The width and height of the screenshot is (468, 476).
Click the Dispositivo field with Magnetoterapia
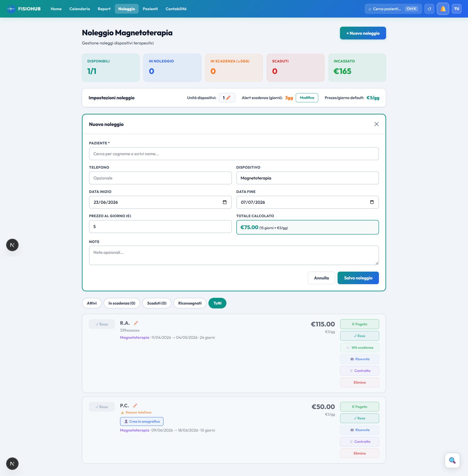tap(307, 178)
